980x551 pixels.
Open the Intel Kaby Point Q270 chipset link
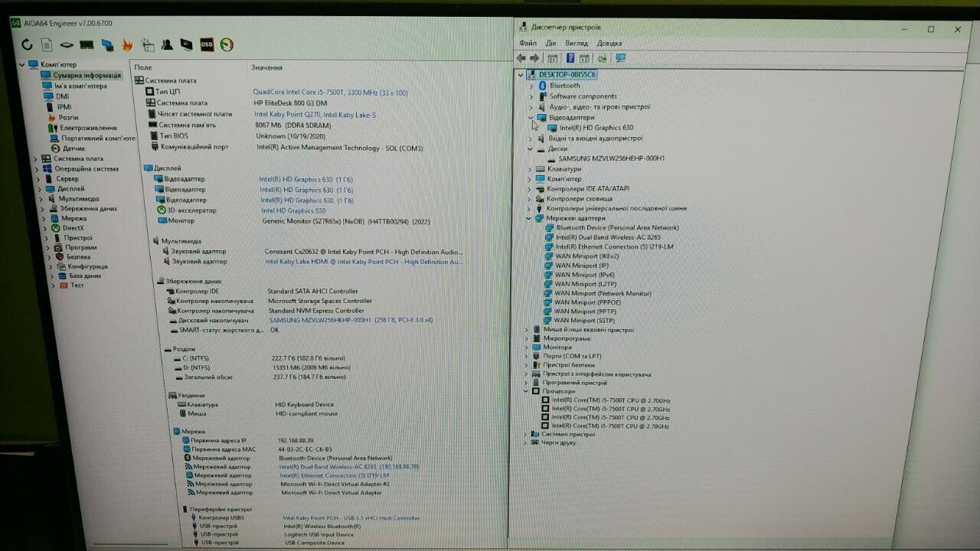click(315, 115)
